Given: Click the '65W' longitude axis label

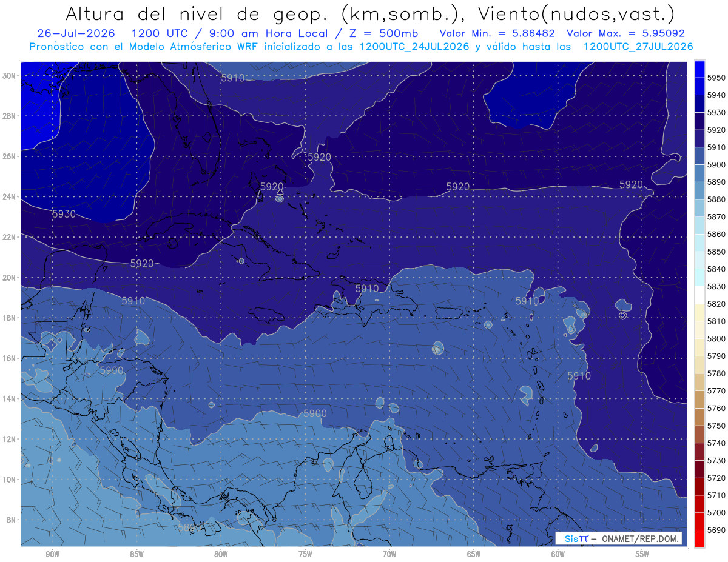Looking at the screenshot, I should click(474, 555).
